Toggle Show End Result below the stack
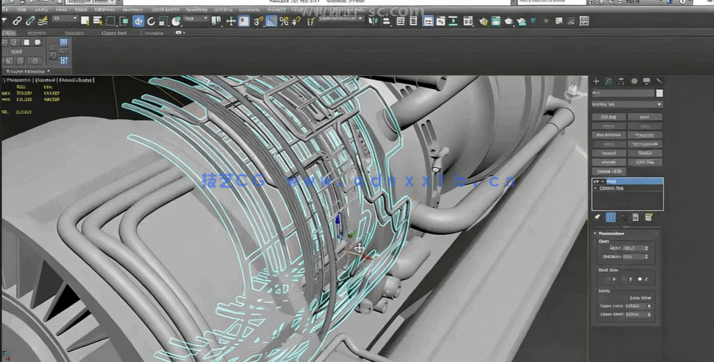This screenshot has width=714, height=362. click(611, 218)
